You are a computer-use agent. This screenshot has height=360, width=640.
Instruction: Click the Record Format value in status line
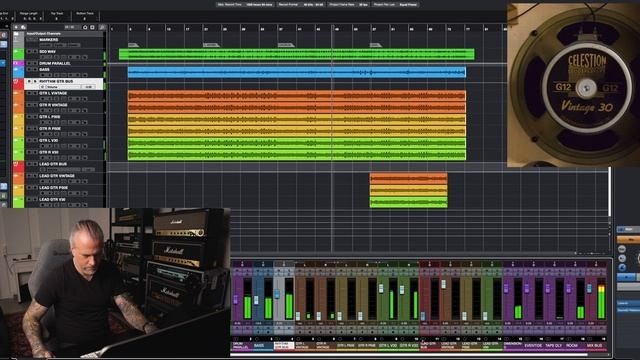313,4
